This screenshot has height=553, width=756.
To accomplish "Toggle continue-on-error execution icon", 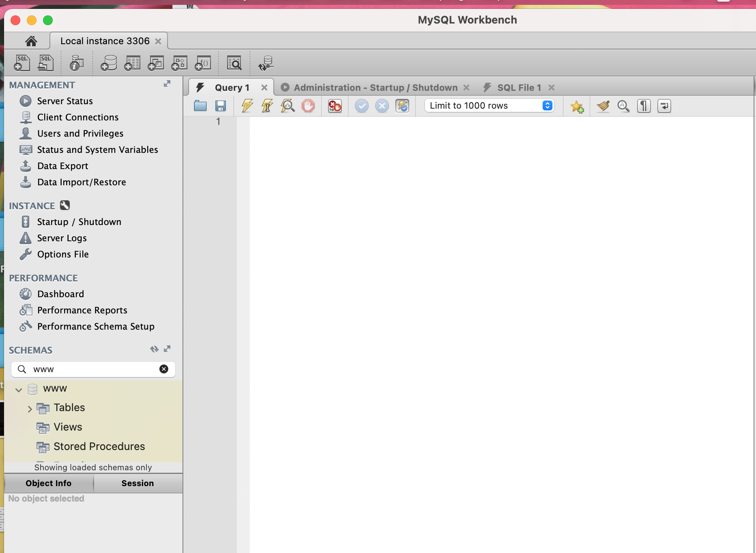I will (335, 106).
